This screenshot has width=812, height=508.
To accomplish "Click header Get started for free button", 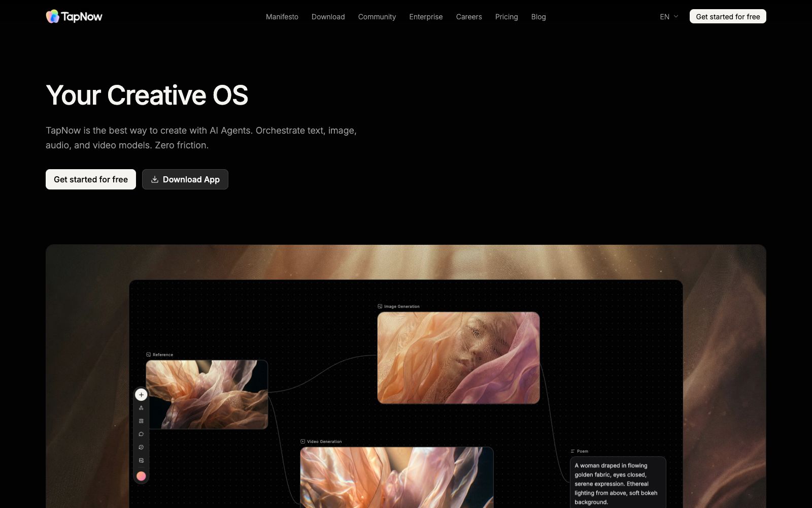I will pos(728,17).
